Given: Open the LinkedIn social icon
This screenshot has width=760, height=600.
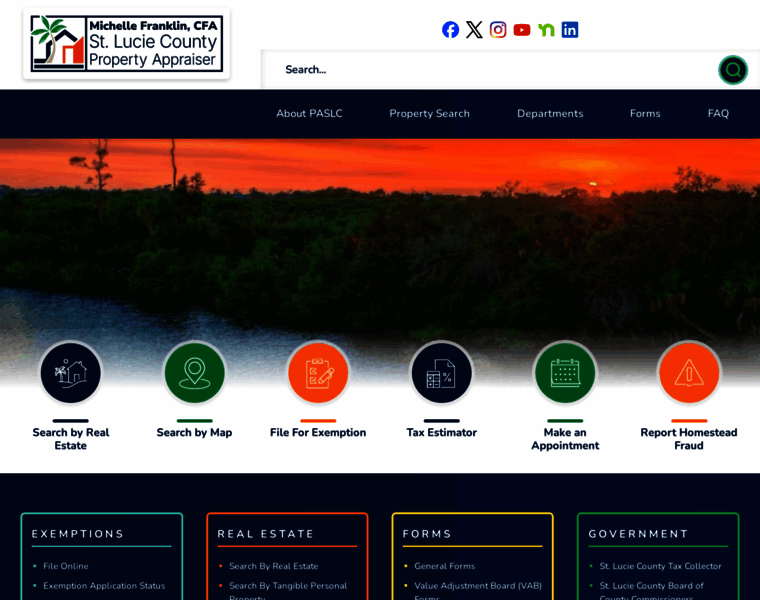Looking at the screenshot, I should coord(570,30).
